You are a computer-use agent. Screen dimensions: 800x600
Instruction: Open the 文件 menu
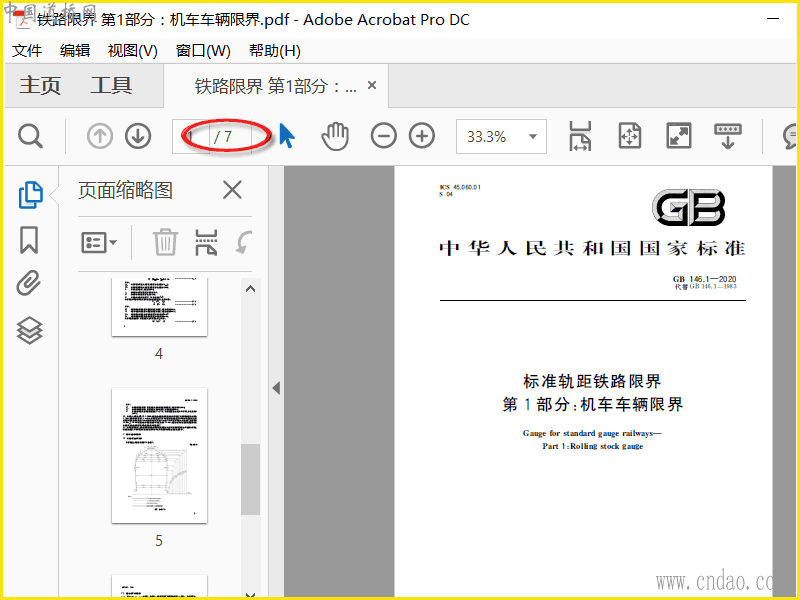(27, 51)
